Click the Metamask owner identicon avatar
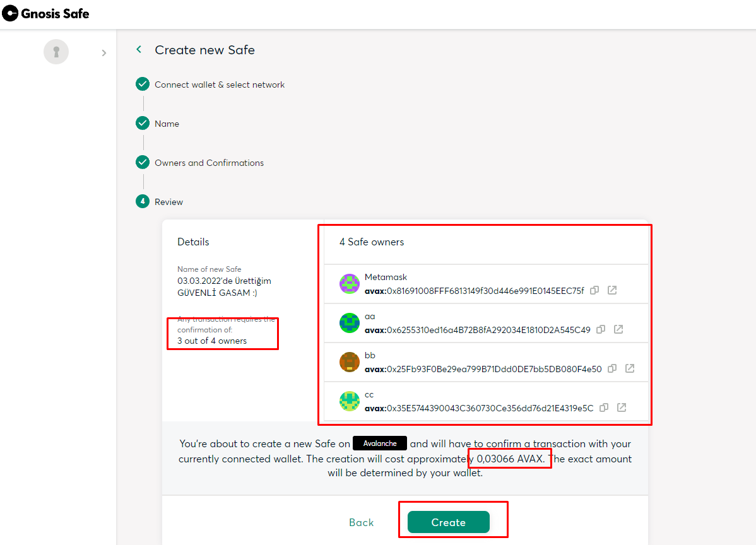The image size is (756, 545). (350, 284)
